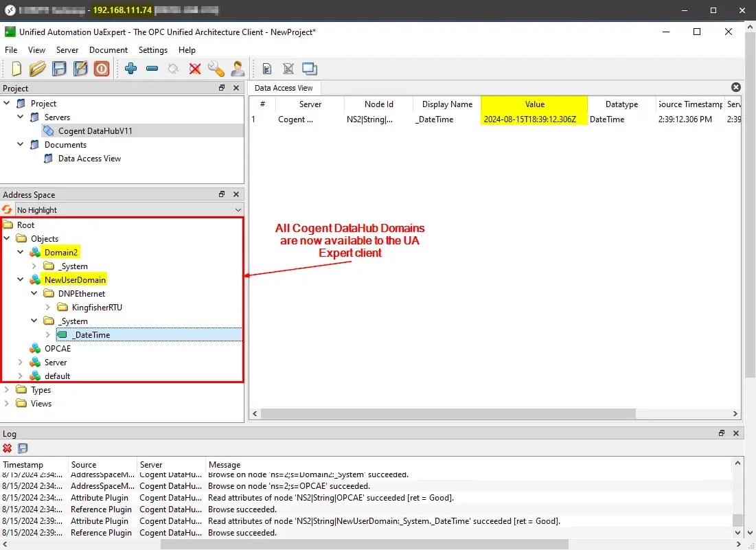Disconnect the server using the red X icon
The height and width of the screenshot is (550, 756).
tap(195, 69)
